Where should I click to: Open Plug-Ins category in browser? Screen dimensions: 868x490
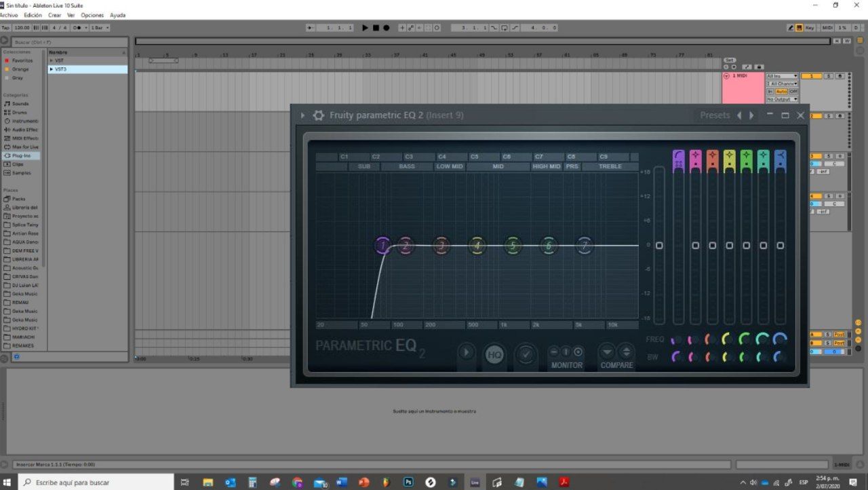(x=21, y=155)
